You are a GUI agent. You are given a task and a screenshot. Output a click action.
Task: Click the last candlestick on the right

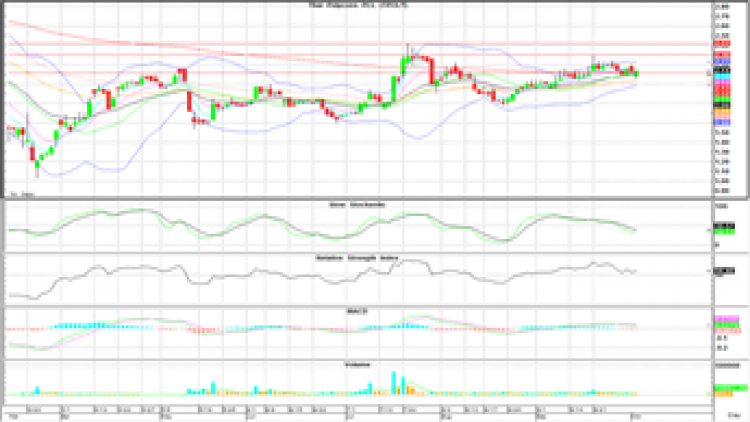pyautogui.click(x=637, y=72)
